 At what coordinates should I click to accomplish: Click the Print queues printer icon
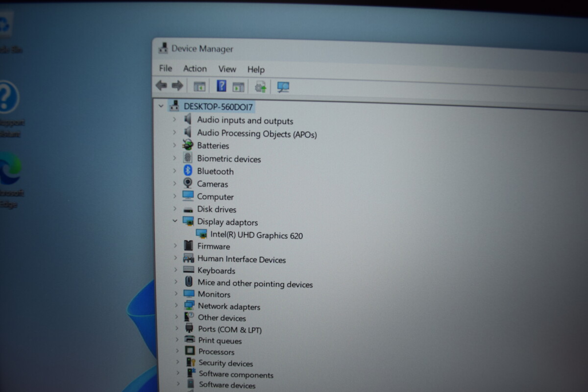(190, 340)
